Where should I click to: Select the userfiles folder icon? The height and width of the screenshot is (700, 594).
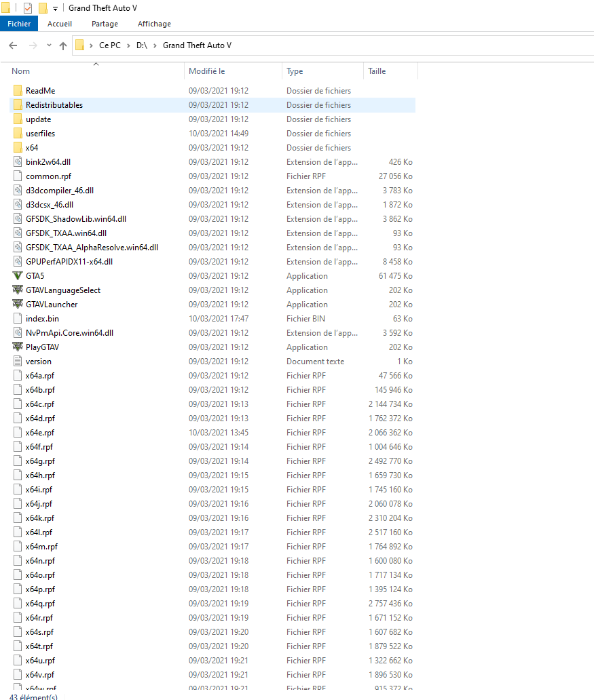16,133
